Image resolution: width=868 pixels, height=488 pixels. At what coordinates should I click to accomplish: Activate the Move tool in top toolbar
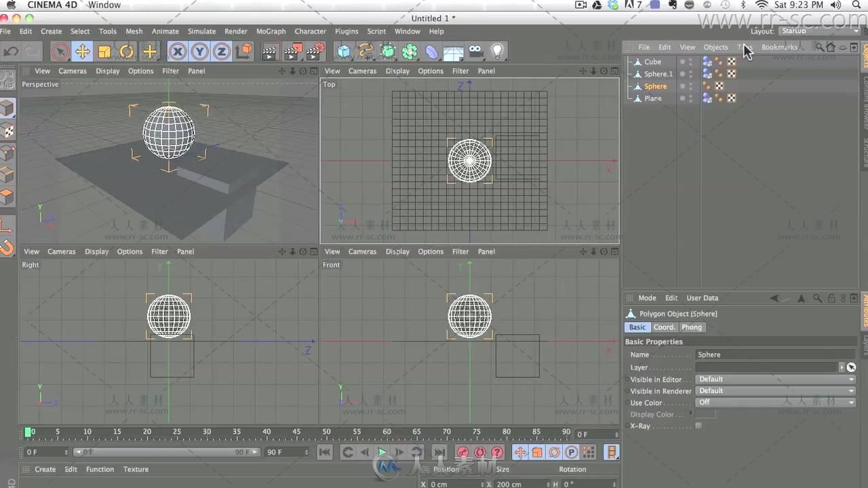point(82,52)
